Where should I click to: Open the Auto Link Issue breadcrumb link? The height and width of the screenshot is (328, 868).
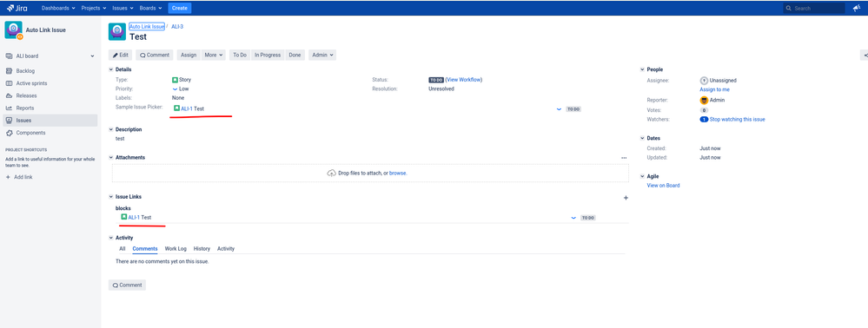point(147,27)
